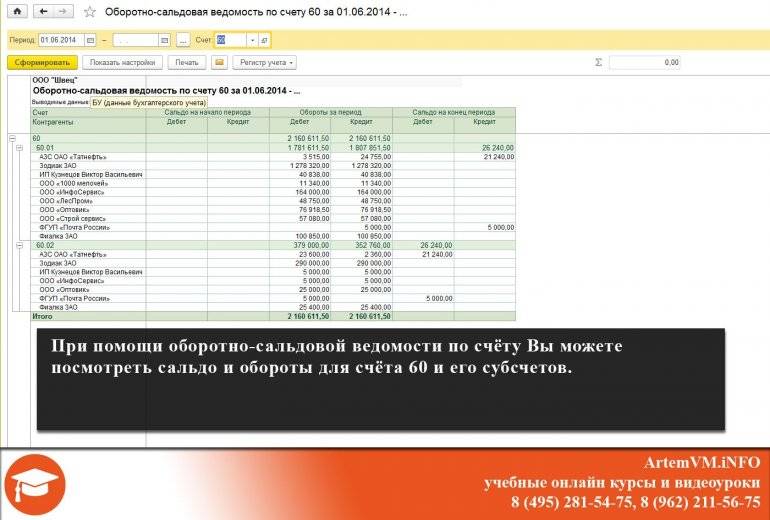The width and height of the screenshot is (770, 520).
Task: Click the Показать настройки button
Action: click(123, 62)
